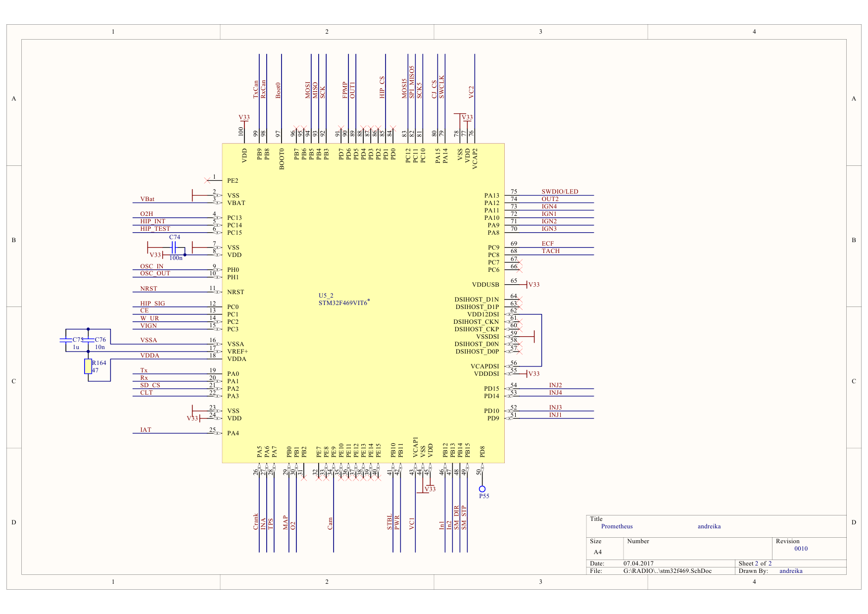Click the VREF+ pin name

[x=238, y=352]
